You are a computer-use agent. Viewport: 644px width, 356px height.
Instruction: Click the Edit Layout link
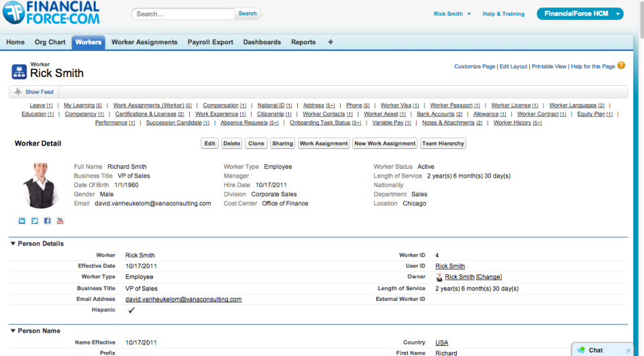(x=513, y=66)
